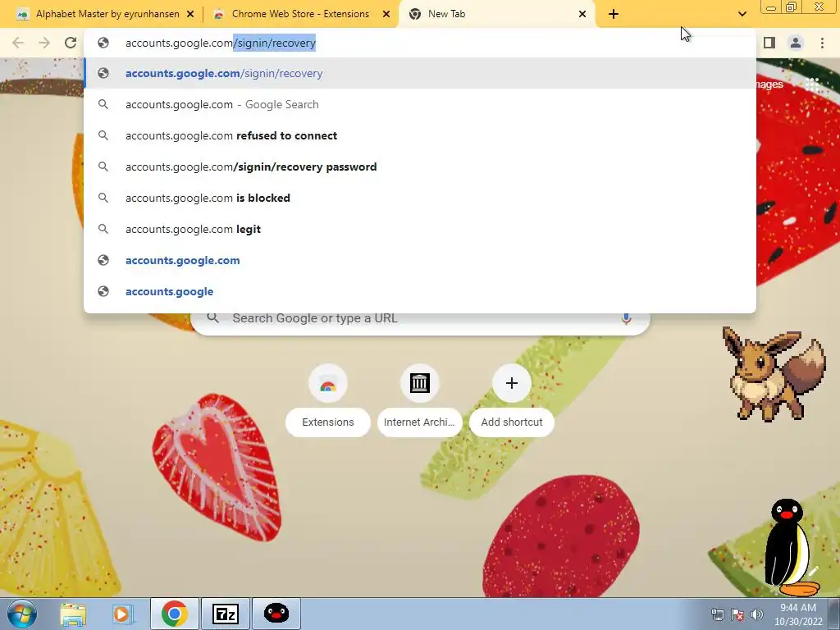Click the Add shortcut plus icon
The image size is (840, 630).
click(512, 384)
